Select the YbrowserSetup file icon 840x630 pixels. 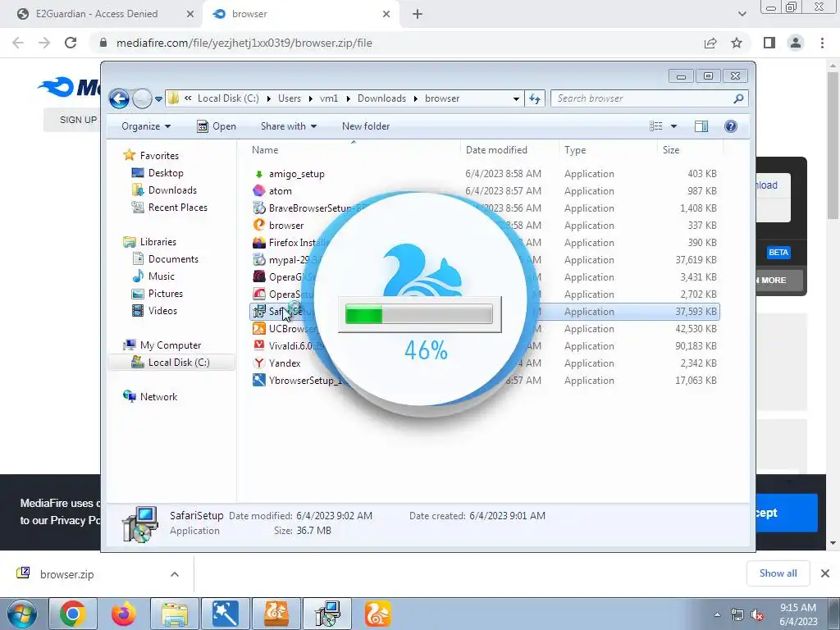[x=259, y=381]
